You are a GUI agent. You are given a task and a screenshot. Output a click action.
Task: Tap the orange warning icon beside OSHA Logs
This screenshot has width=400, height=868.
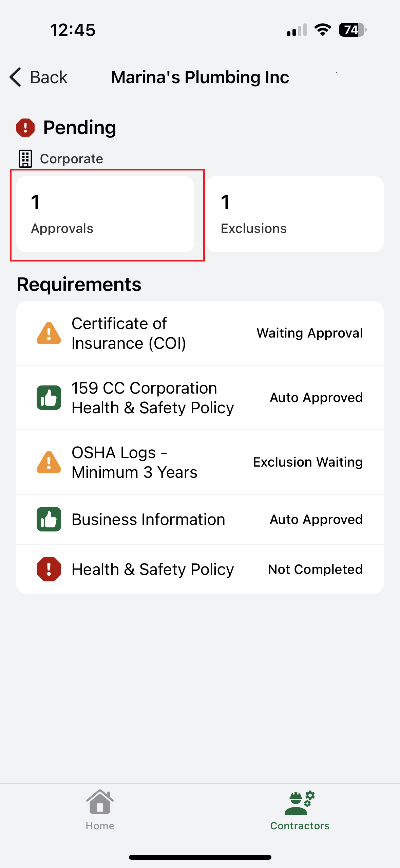49,462
